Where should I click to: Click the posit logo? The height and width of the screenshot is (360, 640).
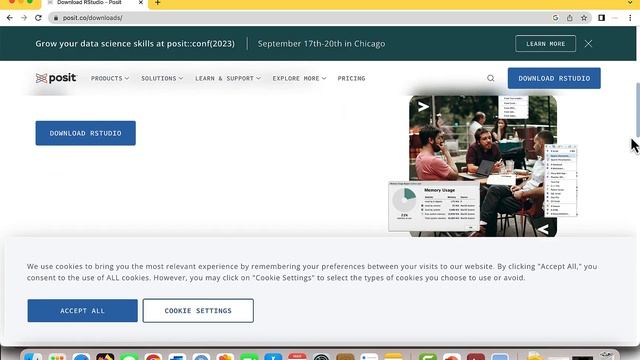click(x=56, y=78)
